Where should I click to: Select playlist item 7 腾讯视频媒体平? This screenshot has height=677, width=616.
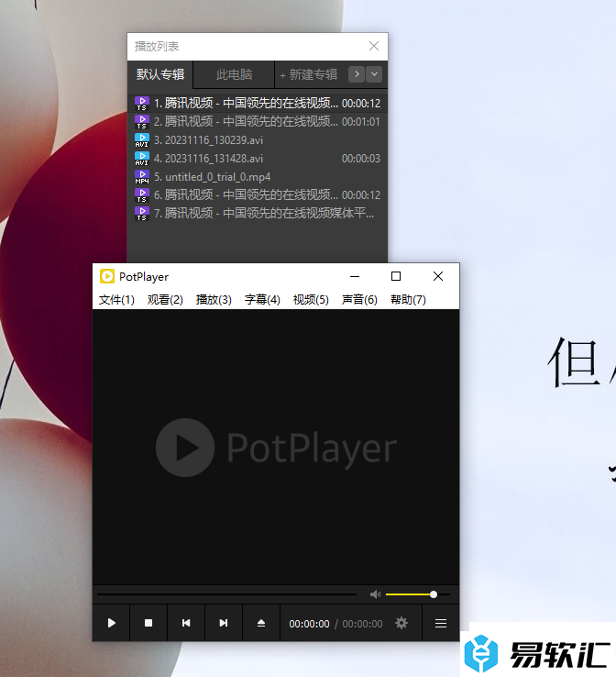tap(258, 214)
